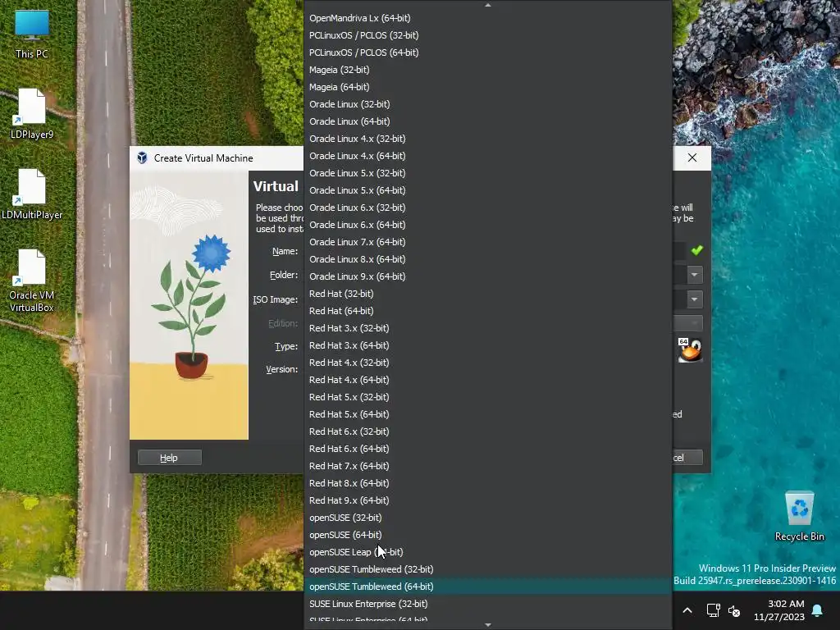
Task: Open This PC desktop icon
Action: [x=32, y=34]
